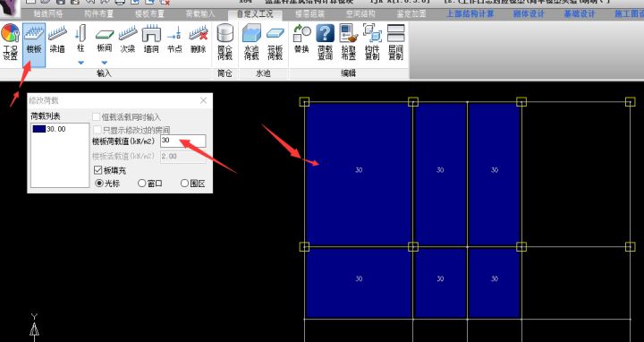This screenshot has width=644, height=342.
Task: Pick the 节点 node load tool
Action: [174, 40]
